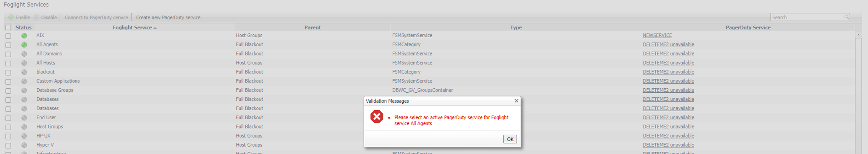Image resolution: width=868 pixels, height=154 pixels.
Task: Select the All Hosts row checkbox
Action: [x=8, y=63]
